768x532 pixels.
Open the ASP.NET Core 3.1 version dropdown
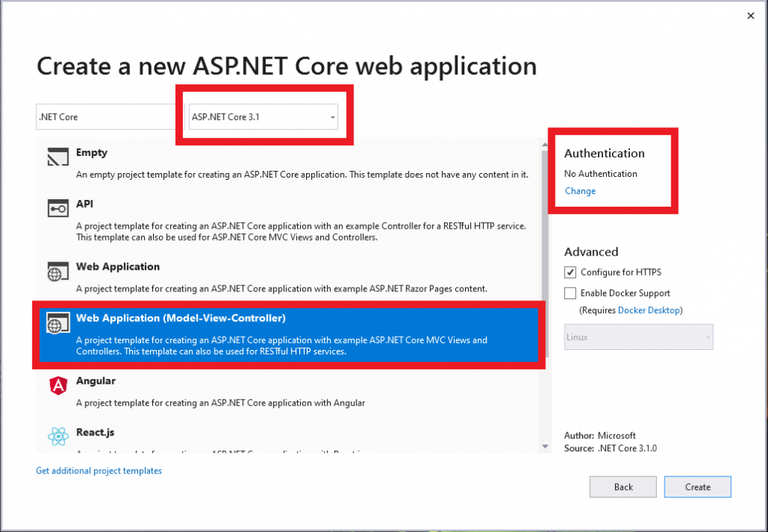pos(263,116)
